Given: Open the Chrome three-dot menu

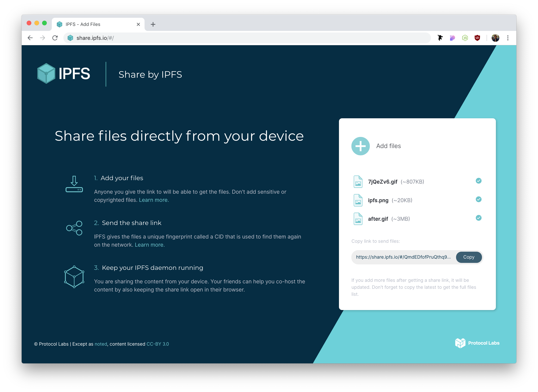Looking at the screenshot, I should (x=508, y=38).
